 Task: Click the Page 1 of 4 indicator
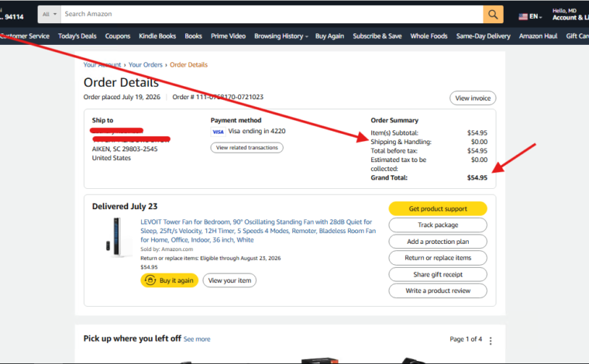(466, 339)
